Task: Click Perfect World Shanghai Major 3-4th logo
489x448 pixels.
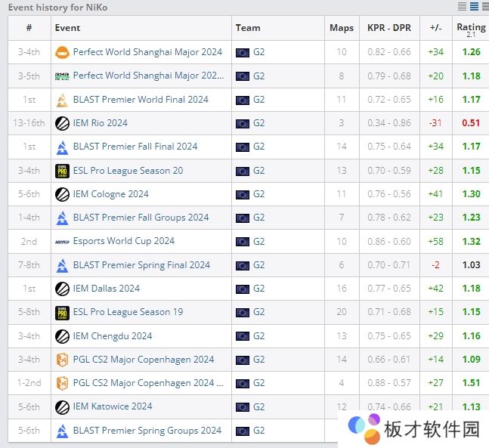Action: (x=62, y=53)
